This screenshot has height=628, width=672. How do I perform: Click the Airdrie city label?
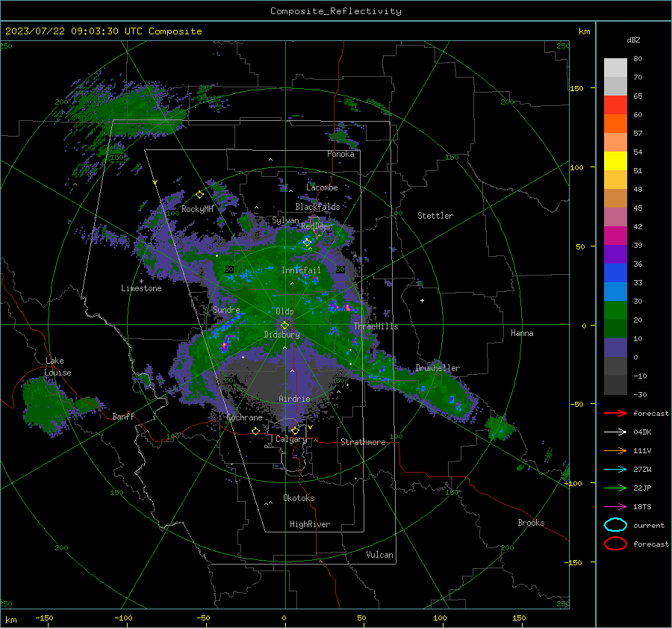tap(294, 399)
